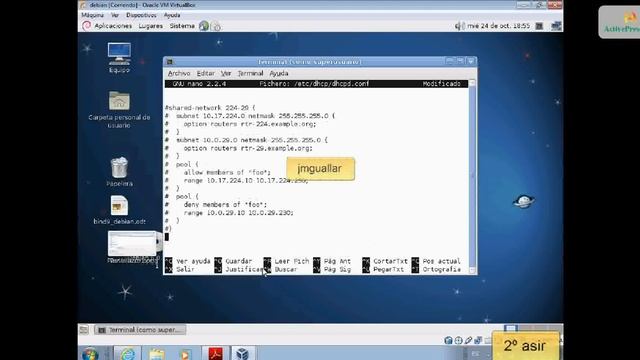Image resolution: width=640 pixels, height=360 pixels.
Task: Open Sistema menu in GNOME panel
Action: [182, 26]
